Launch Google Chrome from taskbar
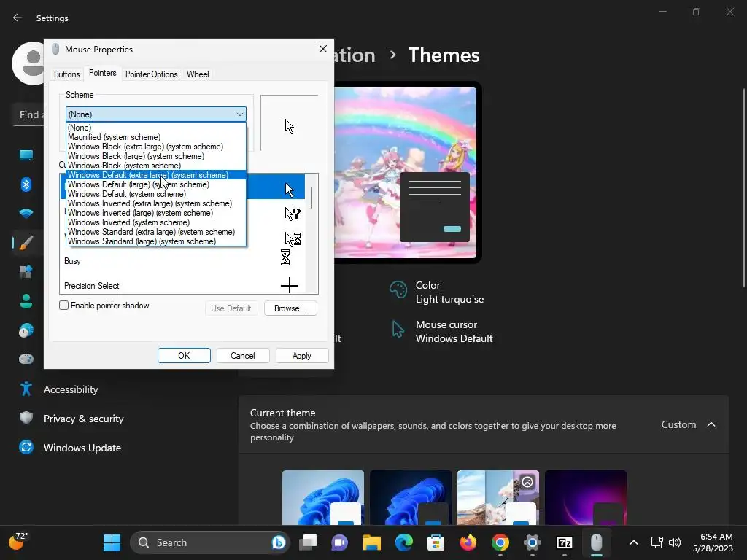Screen dimensions: 747x560 500,542
